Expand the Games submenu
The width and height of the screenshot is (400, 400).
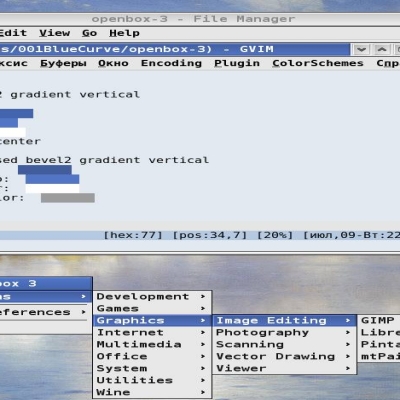tap(152, 308)
